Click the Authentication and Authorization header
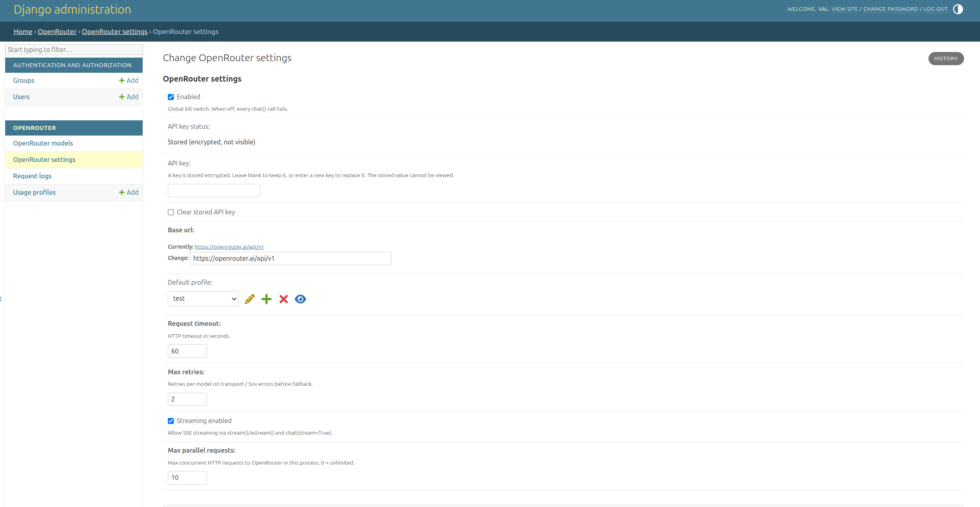The width and height of the screenshot is (980, 507). 72,65
